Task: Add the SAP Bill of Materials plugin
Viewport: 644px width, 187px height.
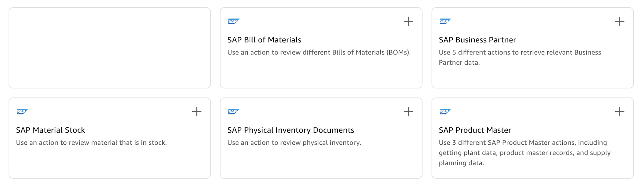Action: click(x=408, y=22)
